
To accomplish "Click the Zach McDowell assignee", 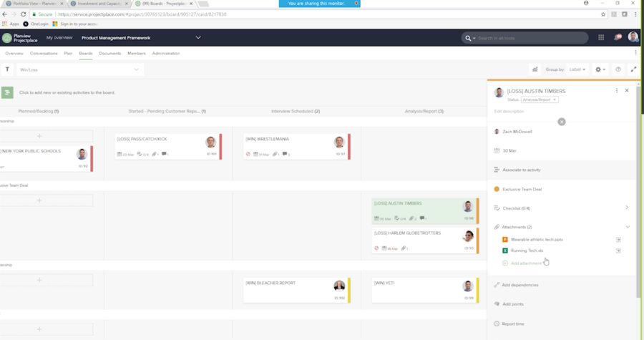I will 517,132.
